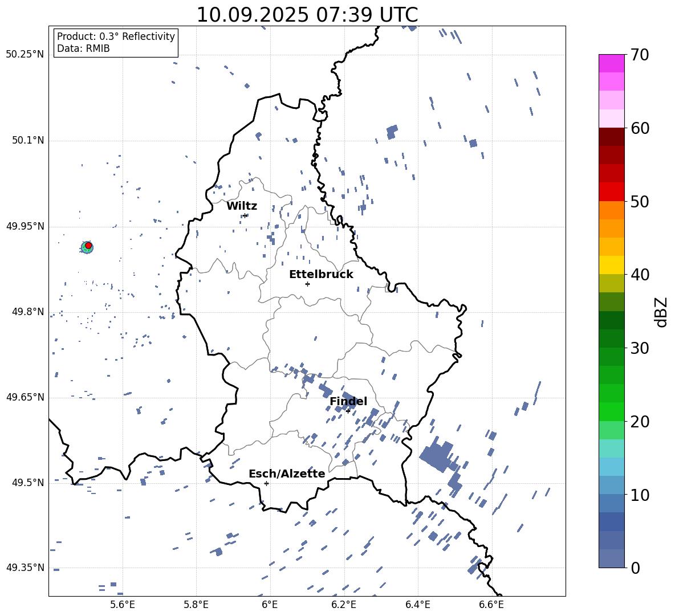Select the Ettelbruck city label
Viewport: 675px width, 616px height.
[321, 275]
